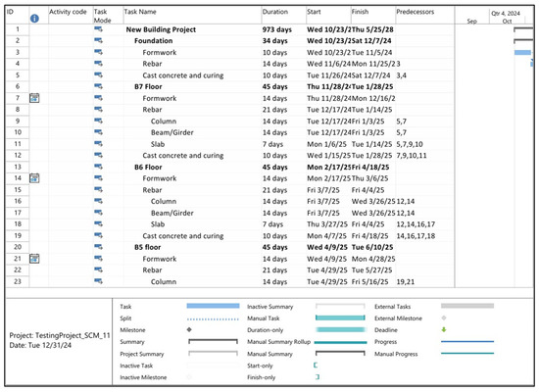Click task mode icon for New Building Project

point(99,29)
